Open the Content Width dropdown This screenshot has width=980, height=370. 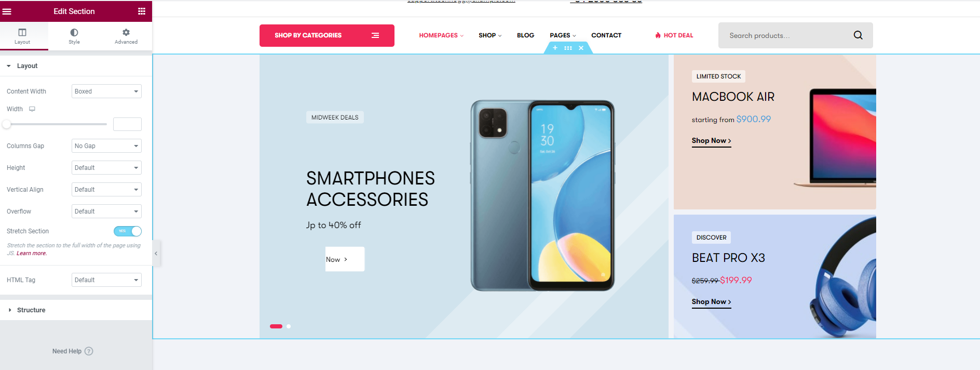click(x=106, y=91)
